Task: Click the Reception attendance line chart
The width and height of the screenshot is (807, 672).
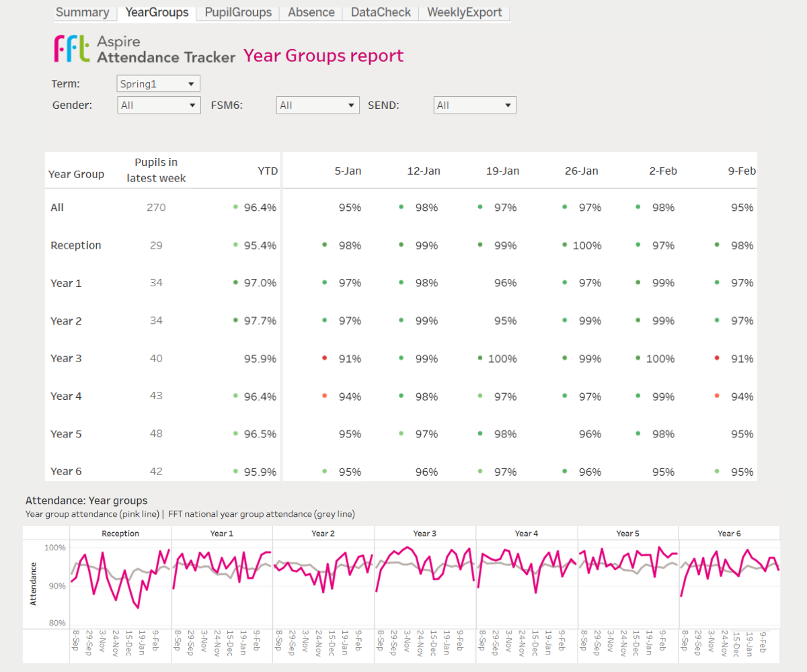Action: click(120, 578)
